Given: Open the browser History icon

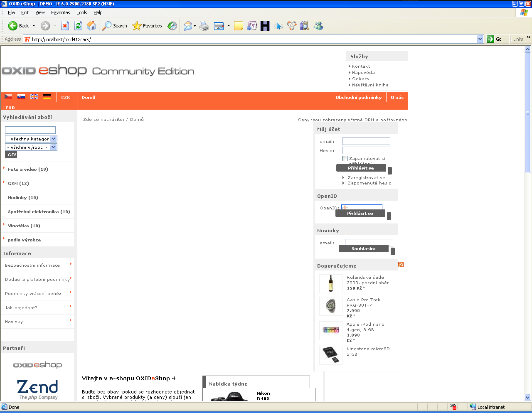Looking at the screenshot, I should [x=172, y=26].
